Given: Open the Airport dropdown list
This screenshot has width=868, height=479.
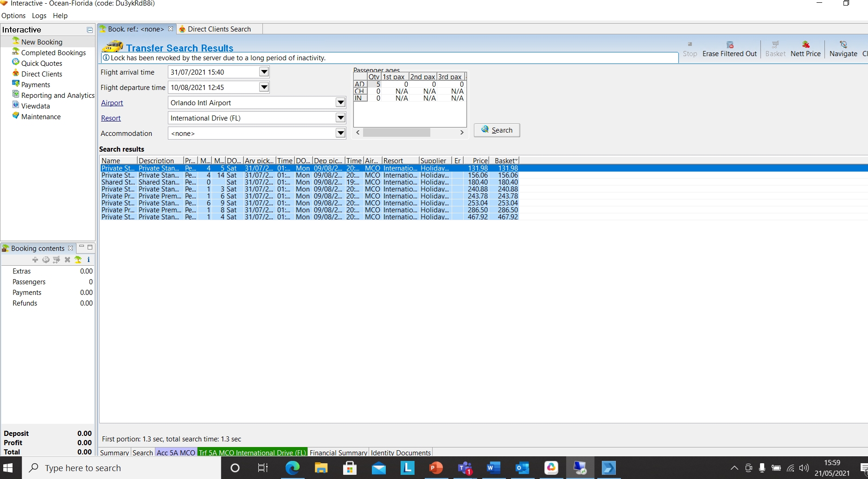Looking at the screenshot, I should coord(340,103).
